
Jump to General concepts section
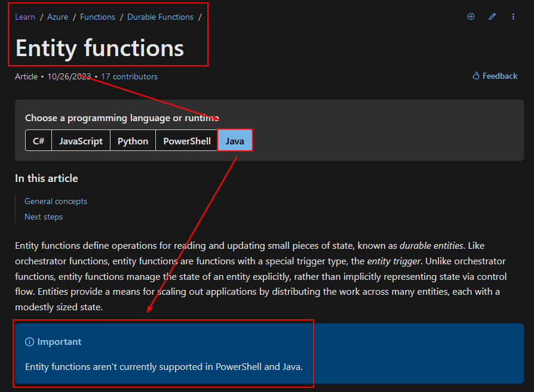click(56, 201)
